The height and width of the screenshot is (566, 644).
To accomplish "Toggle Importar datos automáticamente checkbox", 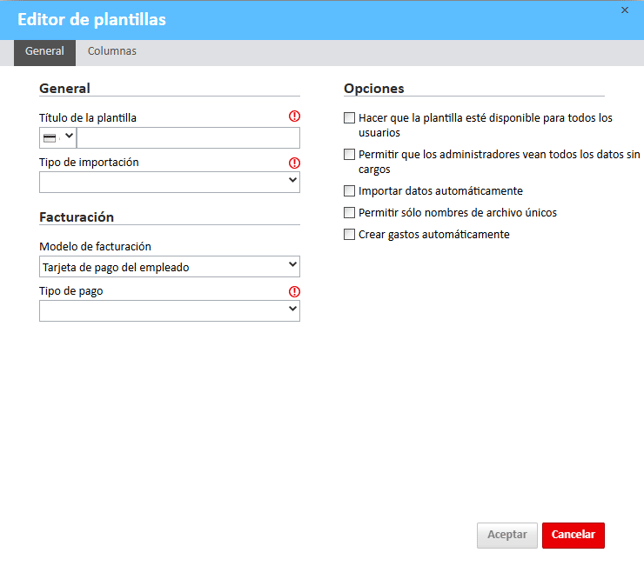I will 349,191.
